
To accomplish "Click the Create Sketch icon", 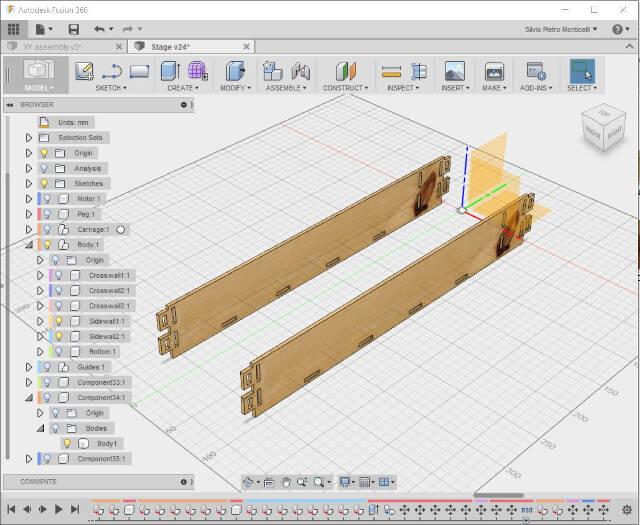I will (x=84, y=71).
